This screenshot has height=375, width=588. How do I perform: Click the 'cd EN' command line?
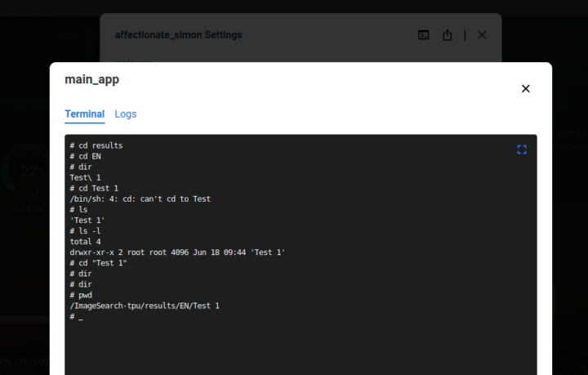tap(85, 156)
